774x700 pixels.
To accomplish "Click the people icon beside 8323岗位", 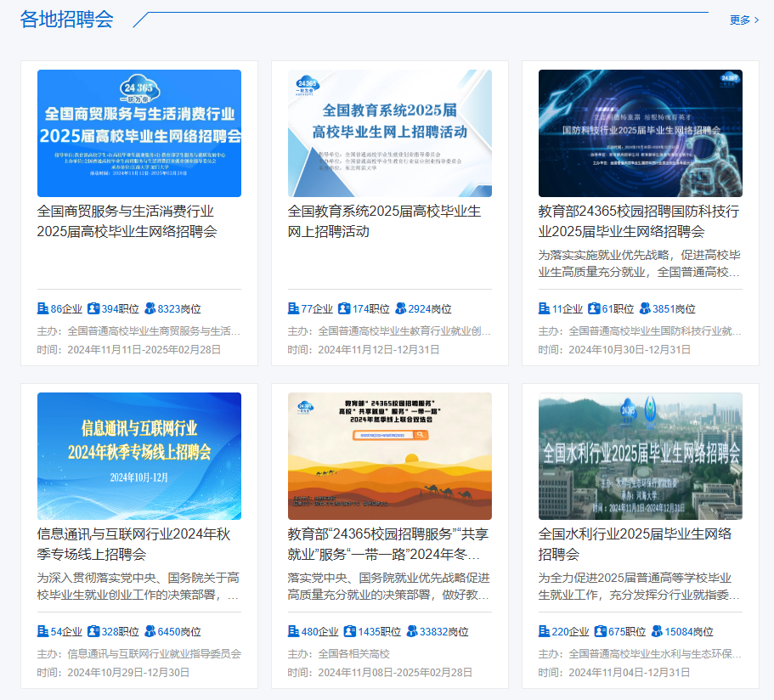I will pyautogui.click(x=150, y=308).
